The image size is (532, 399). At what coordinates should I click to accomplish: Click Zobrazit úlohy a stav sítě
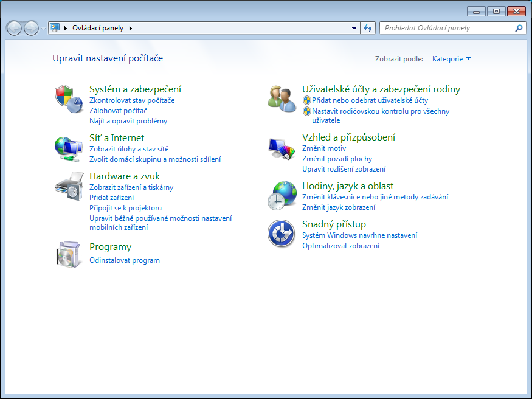tap(129, 149)
